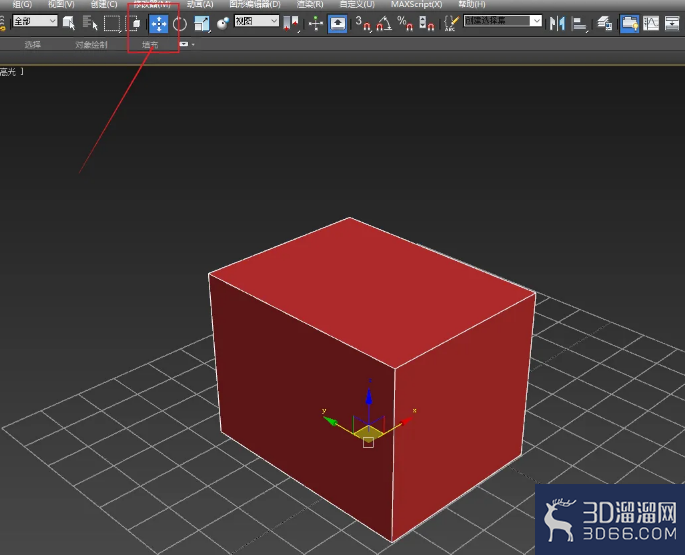Open the 视图 reference coordinate dropdown
The height and width of the screenshot is (555, 685).
tap(256, 21)
